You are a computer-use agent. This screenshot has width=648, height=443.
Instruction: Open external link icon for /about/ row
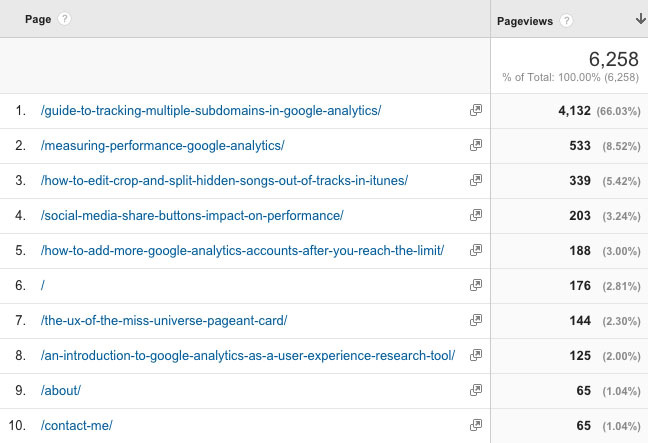coord(476,390)
